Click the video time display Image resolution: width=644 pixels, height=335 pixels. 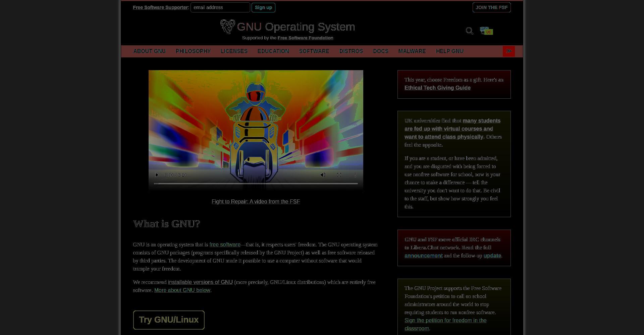pyautogui.click(x=175, y=175)
